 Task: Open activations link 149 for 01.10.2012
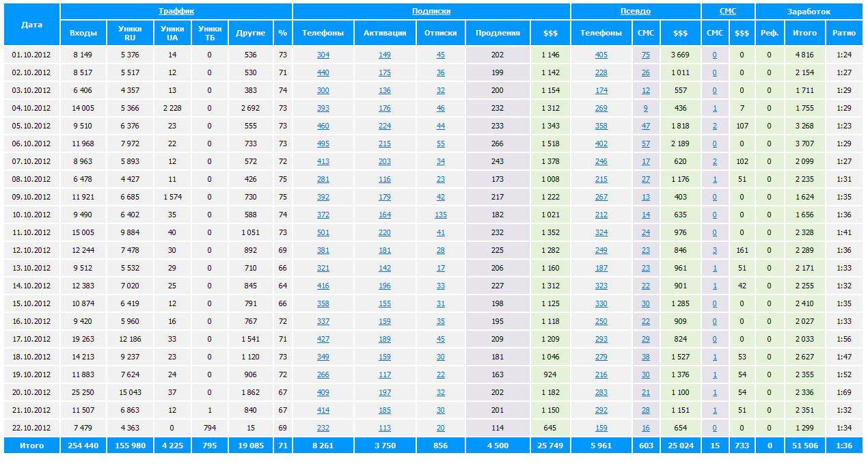point(385,55)
